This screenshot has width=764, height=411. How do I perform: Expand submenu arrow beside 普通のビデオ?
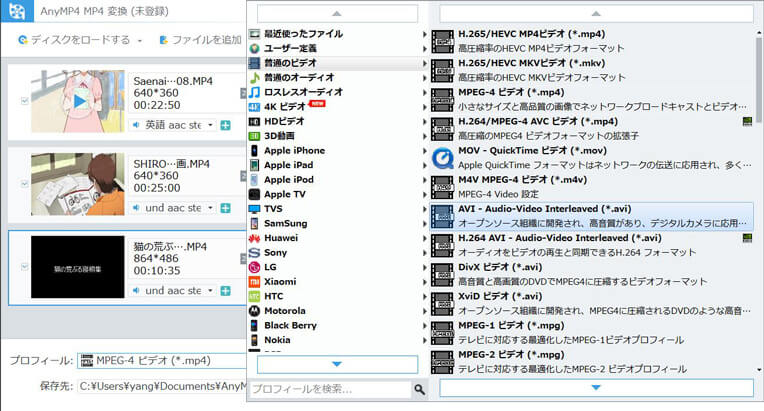point(424,63)
